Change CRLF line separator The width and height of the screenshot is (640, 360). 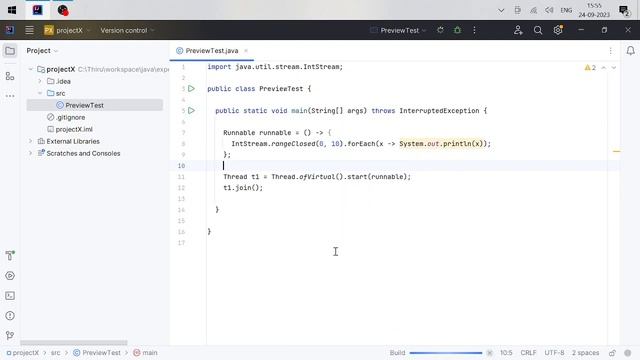click(528, 353)
